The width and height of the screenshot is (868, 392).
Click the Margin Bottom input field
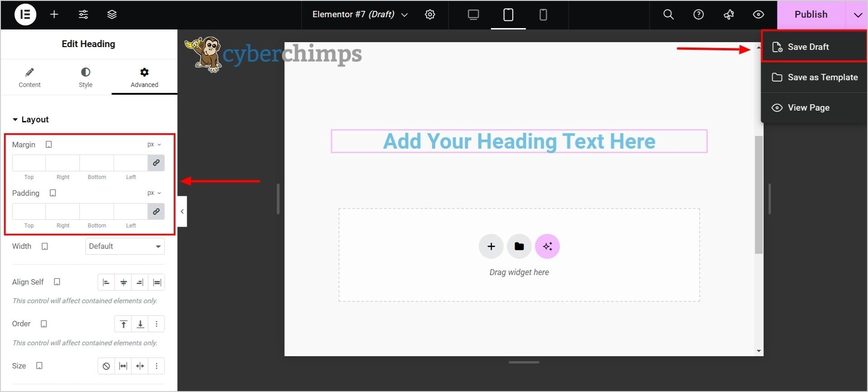(97, 163)
